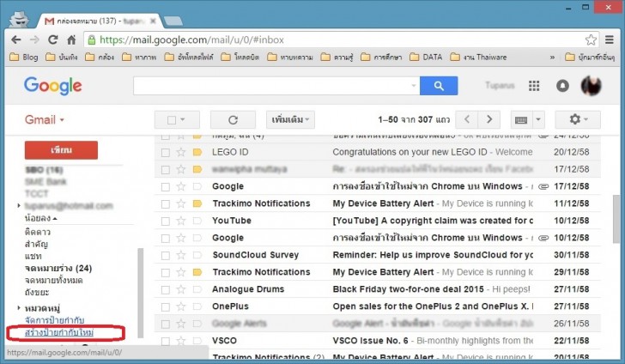Open the ติดดาว starred label
The width and height of the screenshot is (625, 364).
[x=38, y=232]
